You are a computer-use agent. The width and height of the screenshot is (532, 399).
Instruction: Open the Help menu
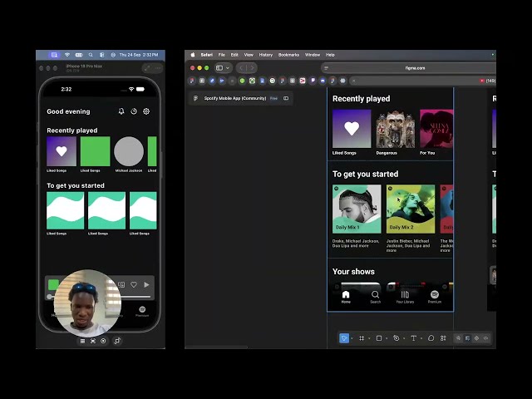(330, 55)
